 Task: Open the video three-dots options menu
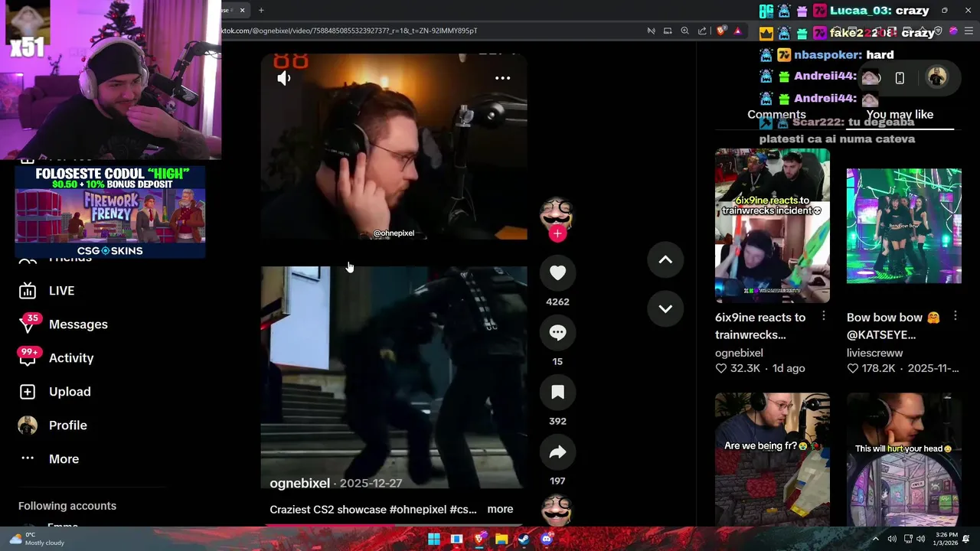(x=502, y=78)
